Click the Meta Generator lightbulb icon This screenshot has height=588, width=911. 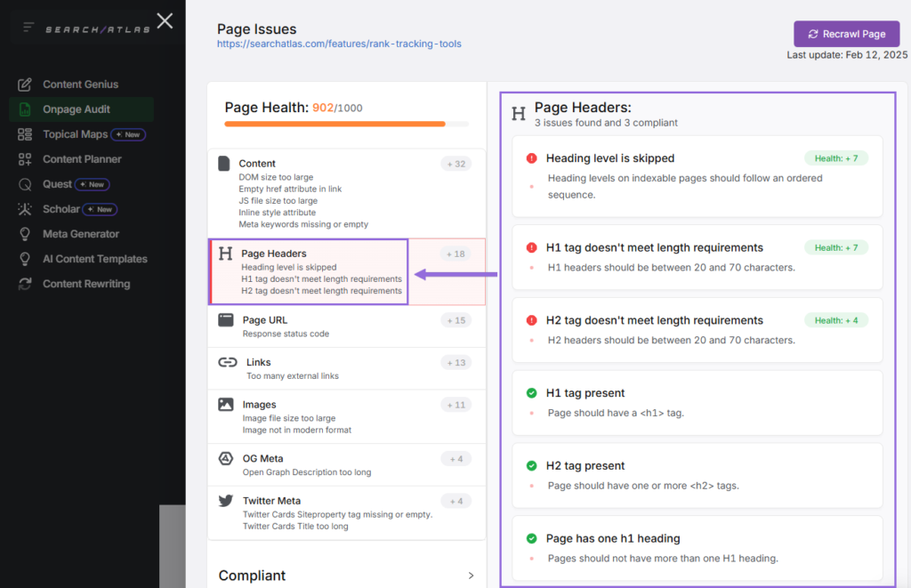[24, 234]
